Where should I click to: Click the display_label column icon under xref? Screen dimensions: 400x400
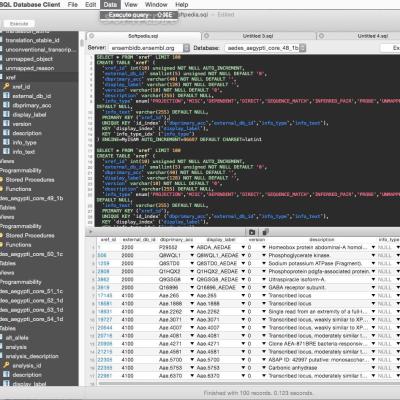pos(6,114)
